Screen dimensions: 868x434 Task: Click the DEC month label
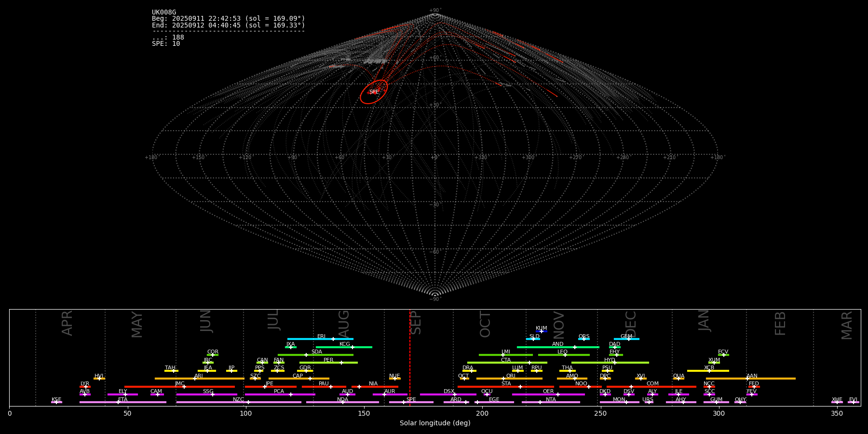631,324
